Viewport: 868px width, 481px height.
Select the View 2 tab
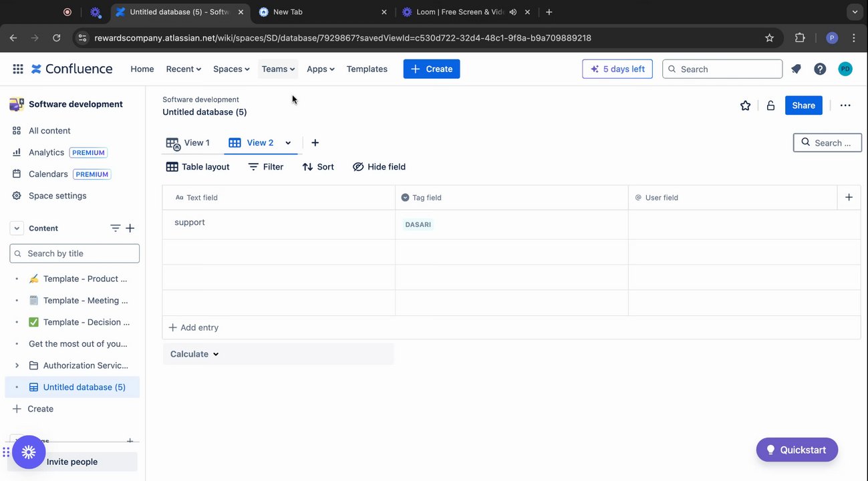pos(251,143)
